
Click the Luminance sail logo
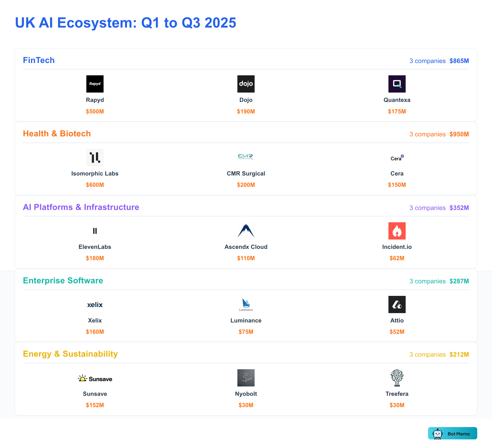pos(246,304)
